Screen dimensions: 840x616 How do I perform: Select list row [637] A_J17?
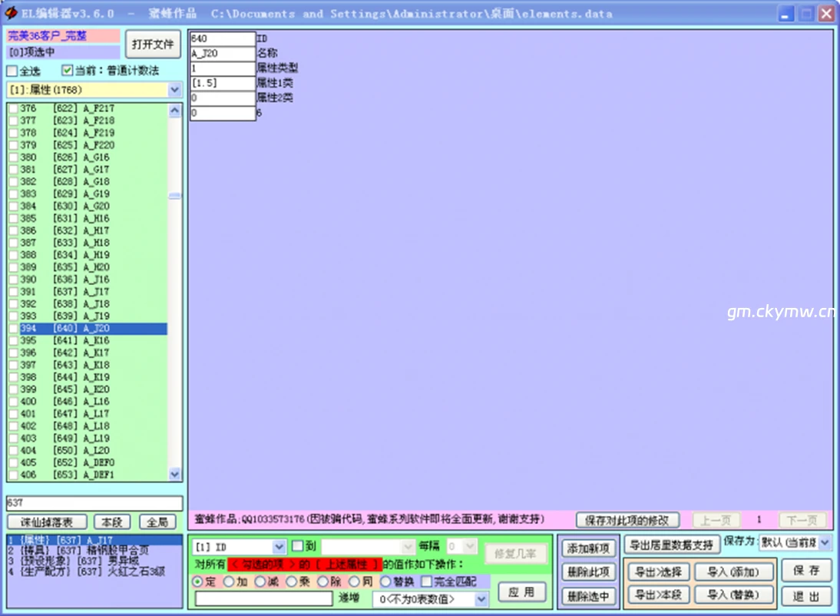click(93, 292)
